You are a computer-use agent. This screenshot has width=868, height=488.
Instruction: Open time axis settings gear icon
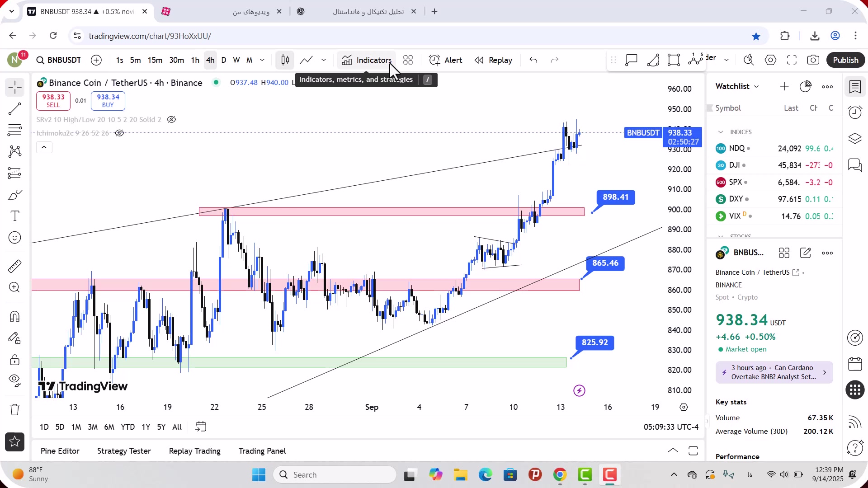coord(684,407)
